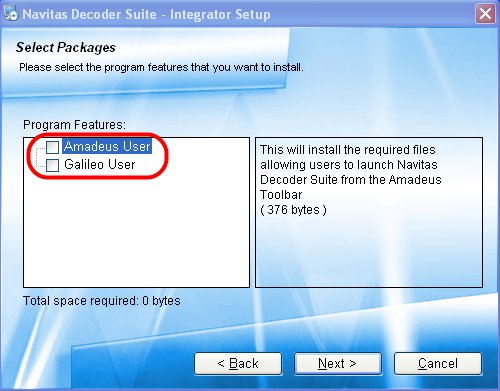The height and width of the screenshot is (391, 500).
Task: Click the installer icon in title bar
Action: pyautogui.click(x=11, y=14)
